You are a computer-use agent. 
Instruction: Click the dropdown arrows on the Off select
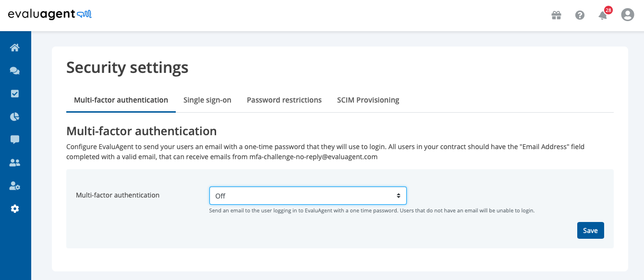point(399,196)
